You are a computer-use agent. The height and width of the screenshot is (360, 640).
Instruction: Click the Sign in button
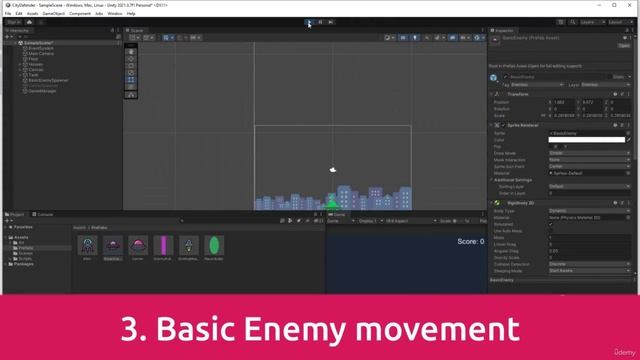point(14,22)
